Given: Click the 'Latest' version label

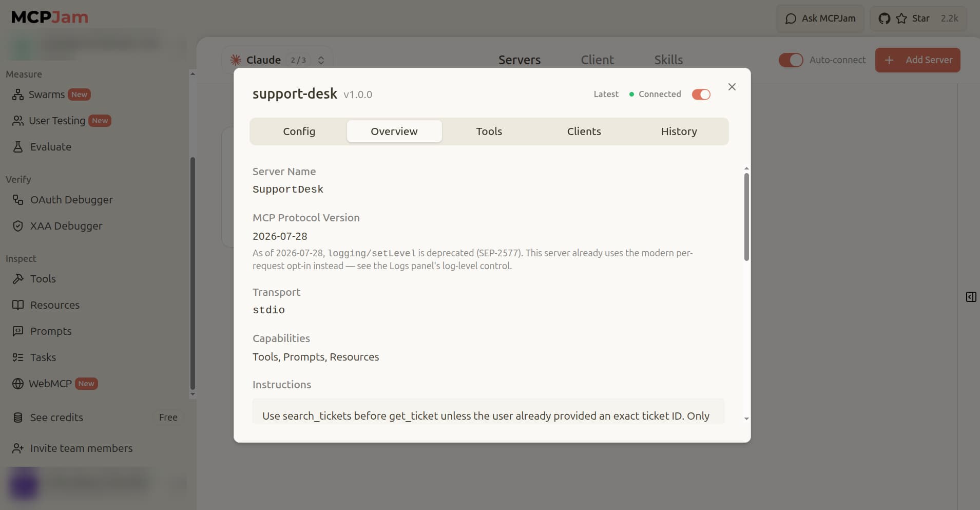Looking at the screenshot, I should pos(606,95).
